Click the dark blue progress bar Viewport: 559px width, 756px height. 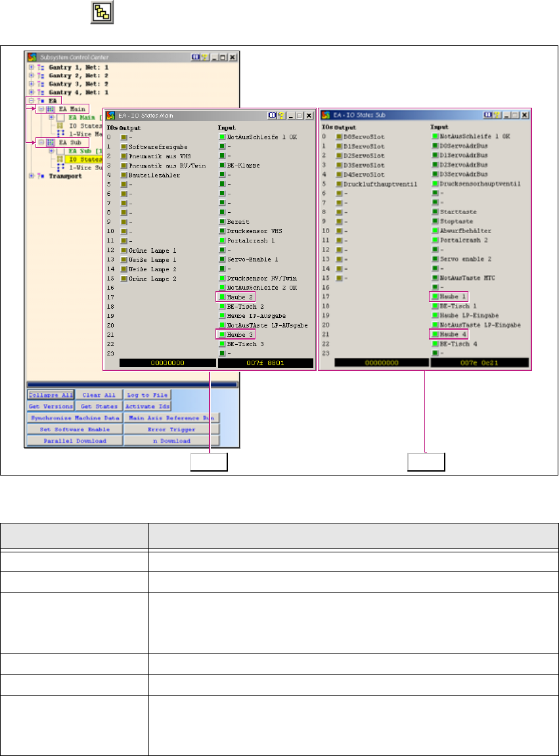click(x=132, y=385)
